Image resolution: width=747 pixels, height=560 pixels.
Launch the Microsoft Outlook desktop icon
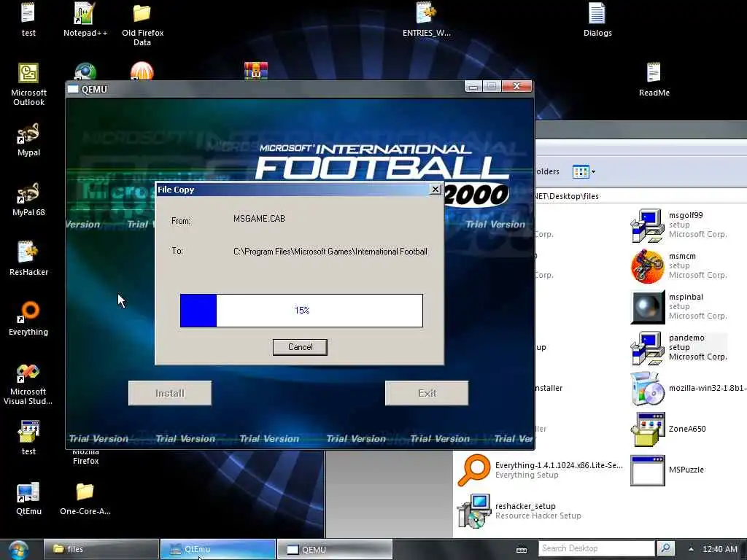pos(28,85)
